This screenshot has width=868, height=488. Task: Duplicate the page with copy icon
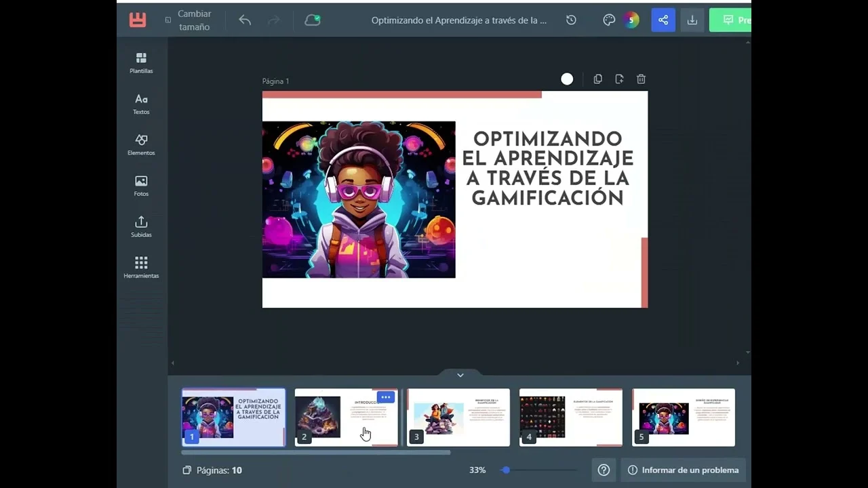coord(597,79)
